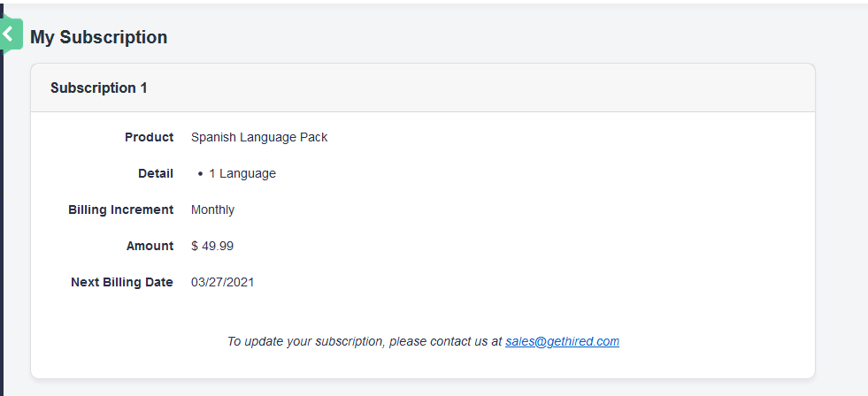Click the bullet point before 1 Language
Viewport: 868px width, 396px height.
[x=201, y=174]
